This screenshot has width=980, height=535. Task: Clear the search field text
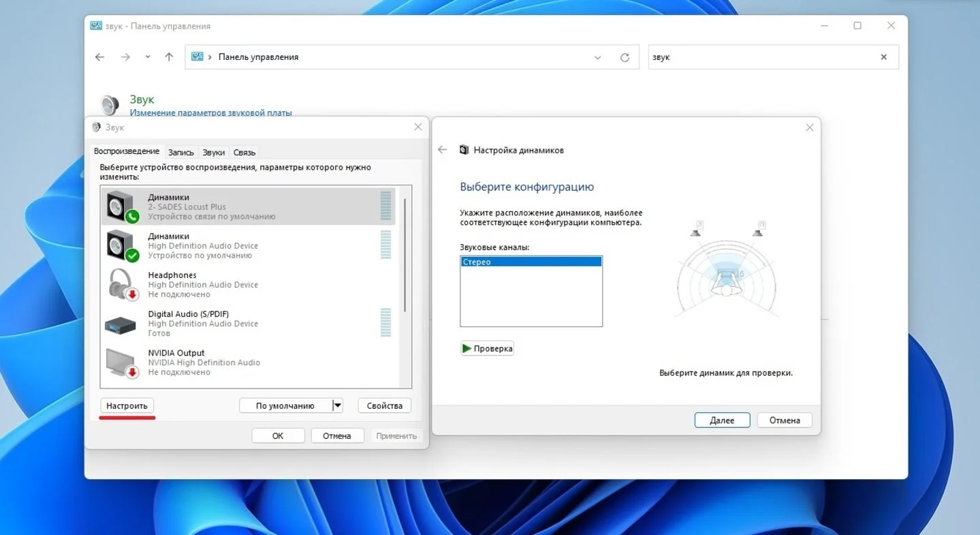click(884, 57)
